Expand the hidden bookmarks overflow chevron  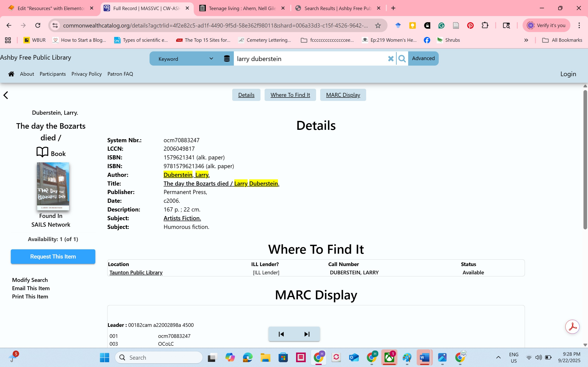[x=526, y=40]
